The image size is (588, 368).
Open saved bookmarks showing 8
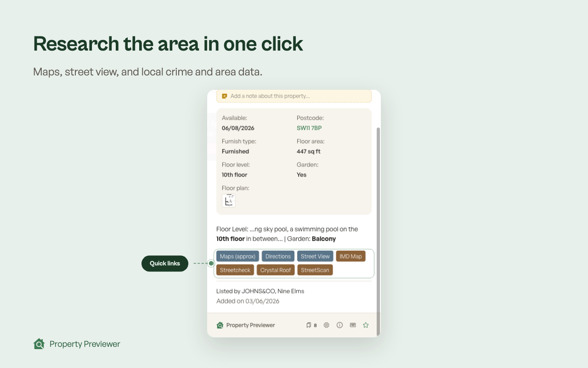click(x=311, y=325)
